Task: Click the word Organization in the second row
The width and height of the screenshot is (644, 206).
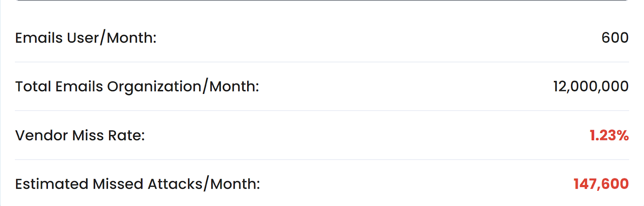Action: click(155, 87)
